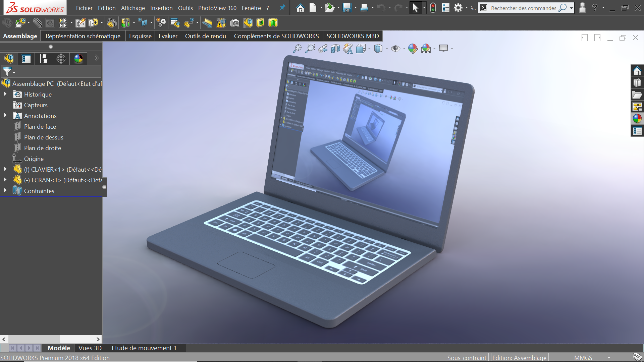Open the View Palette task pane tab
This screenshot has width=644, height=362.
637,107
